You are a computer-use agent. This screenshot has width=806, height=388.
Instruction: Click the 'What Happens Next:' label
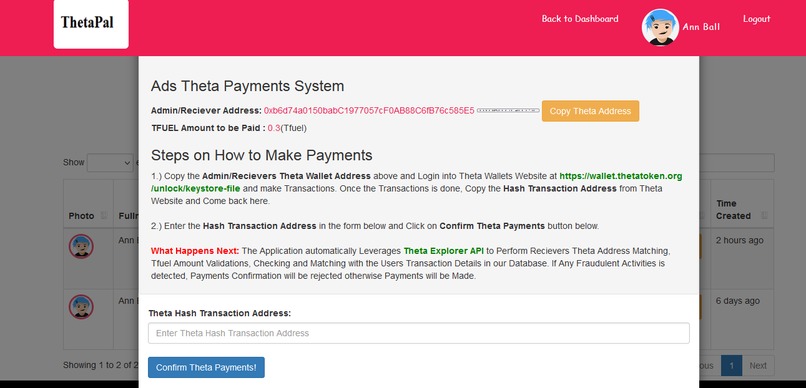click(x=195, y=251)
